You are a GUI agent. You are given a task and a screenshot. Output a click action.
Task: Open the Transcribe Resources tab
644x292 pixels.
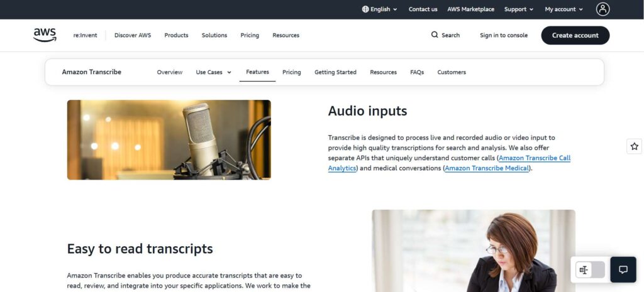[383, 72]
